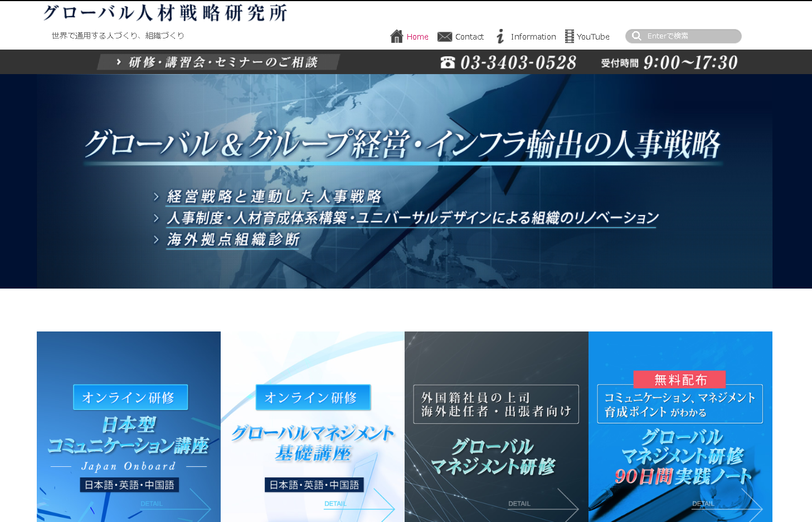Viewport: 812px width, 522px height.
Task: Click the YouTube film strip icon
Action: click(x=569, y=36)
